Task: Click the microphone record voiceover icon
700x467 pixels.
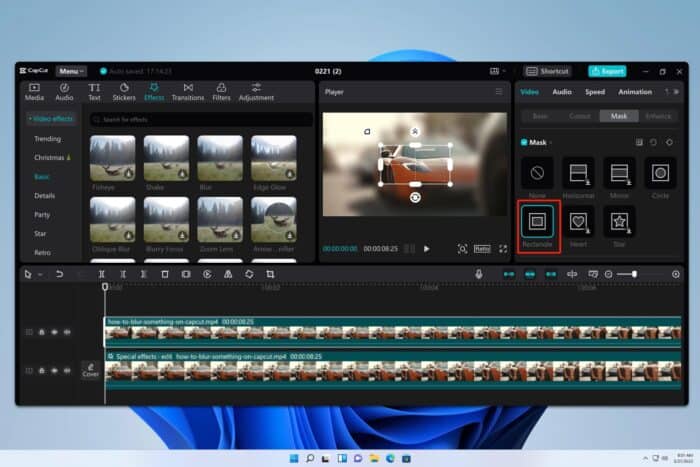Action: 479,274
